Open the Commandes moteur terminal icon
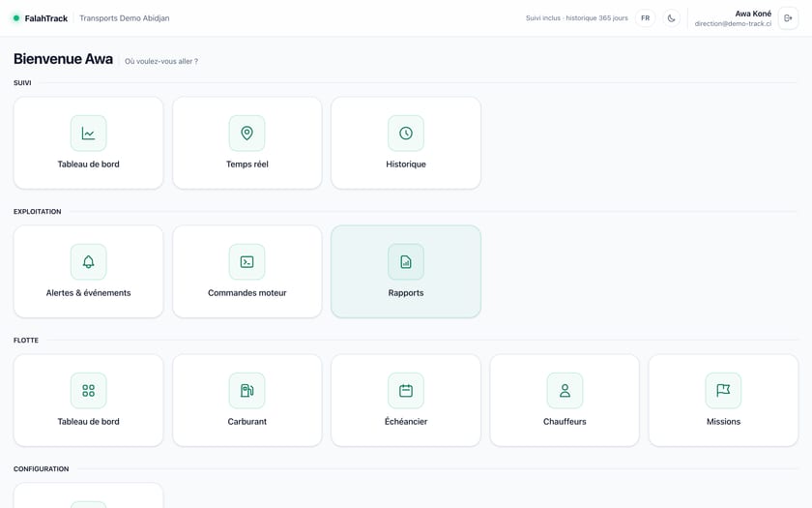Viewport: 812px width, 508px height. click(247, 262)
